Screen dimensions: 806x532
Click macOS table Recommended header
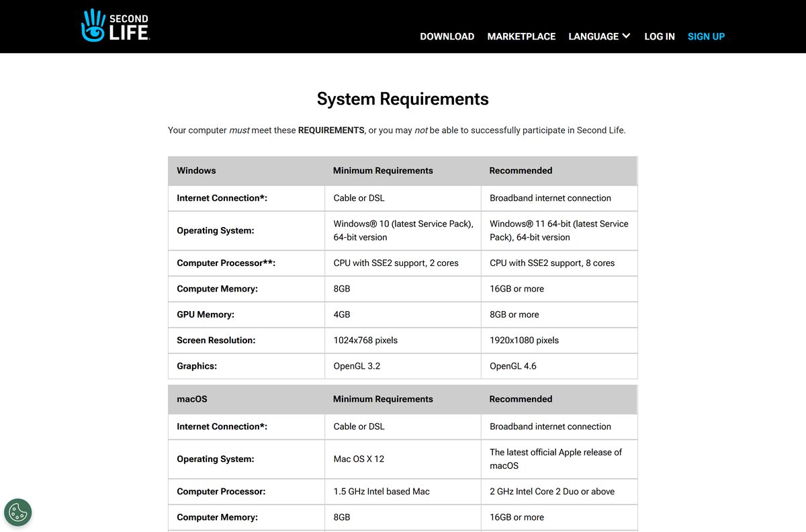[559, 399]
